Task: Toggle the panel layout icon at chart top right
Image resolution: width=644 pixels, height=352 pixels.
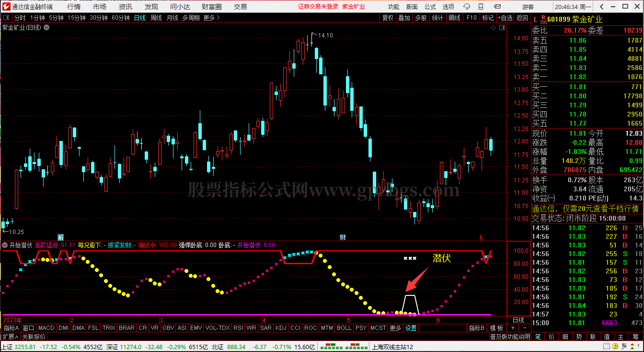Action: pos(502,28)
